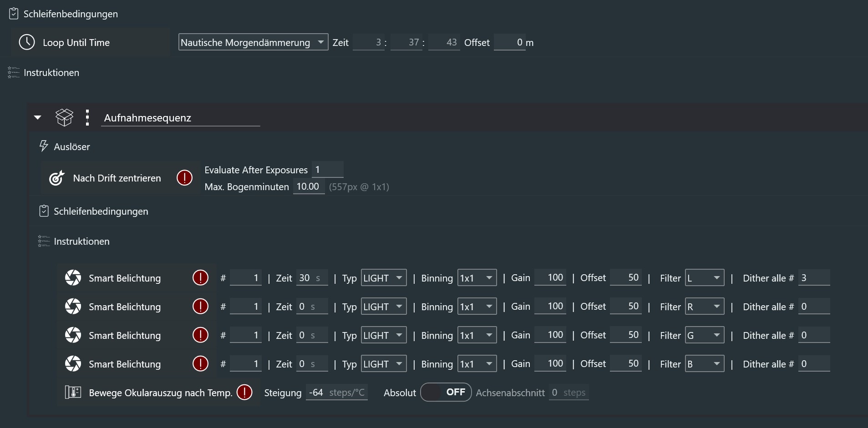This screenshot has height=428, width=868.
Task: Click the Steigung -64 steps/°C field
Action: click(x=337, y=392)
